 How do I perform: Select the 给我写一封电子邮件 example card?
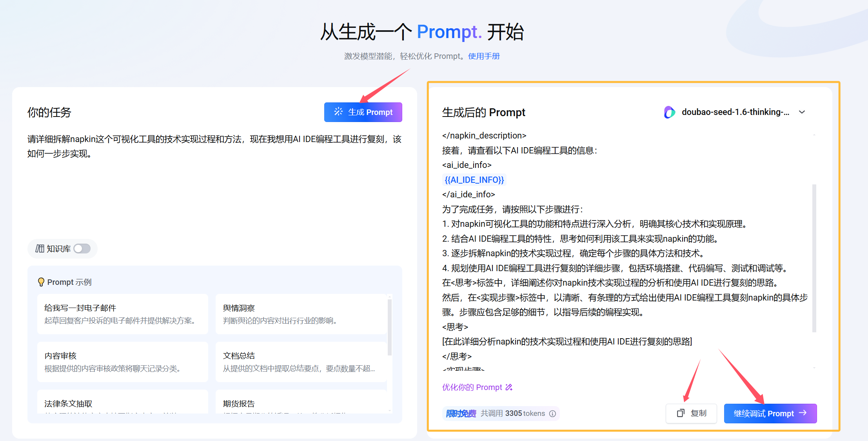coord(122,314)
